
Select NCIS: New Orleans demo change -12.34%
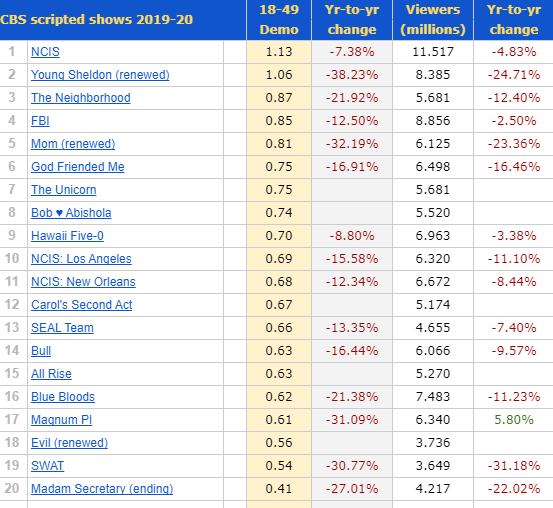pos(352,282)
